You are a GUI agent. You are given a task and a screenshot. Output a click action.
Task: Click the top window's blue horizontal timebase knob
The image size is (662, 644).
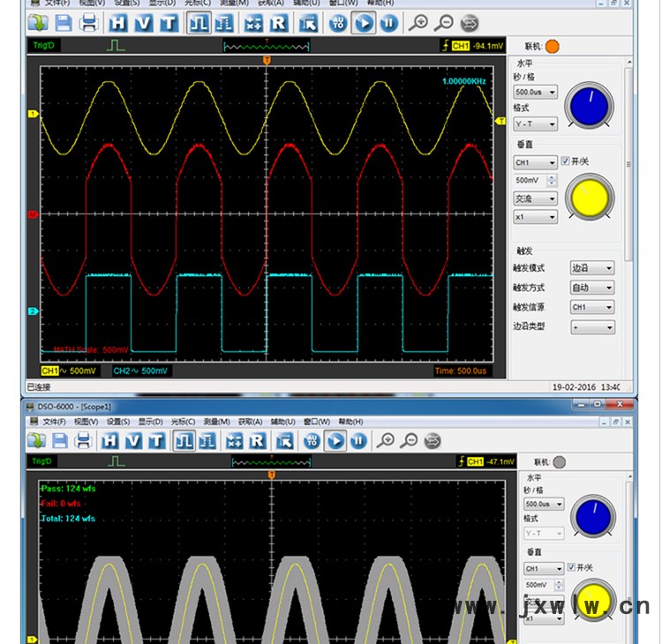pyautogui.click(x=590, y=106)
